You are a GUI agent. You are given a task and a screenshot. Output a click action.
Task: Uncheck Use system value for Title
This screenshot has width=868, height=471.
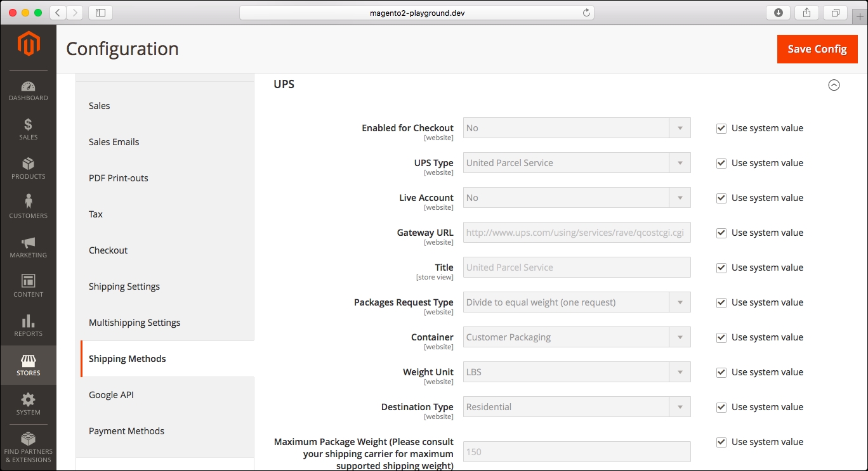(x=721, y=268)
